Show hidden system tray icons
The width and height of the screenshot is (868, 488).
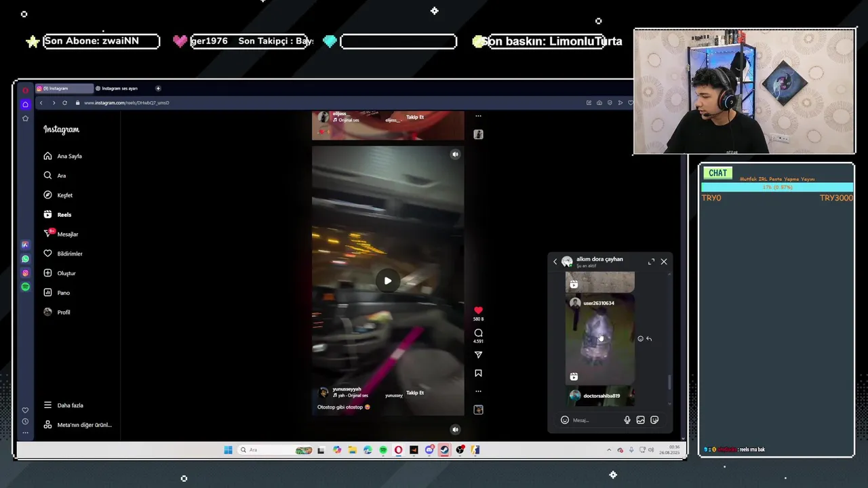coord(609,450)
